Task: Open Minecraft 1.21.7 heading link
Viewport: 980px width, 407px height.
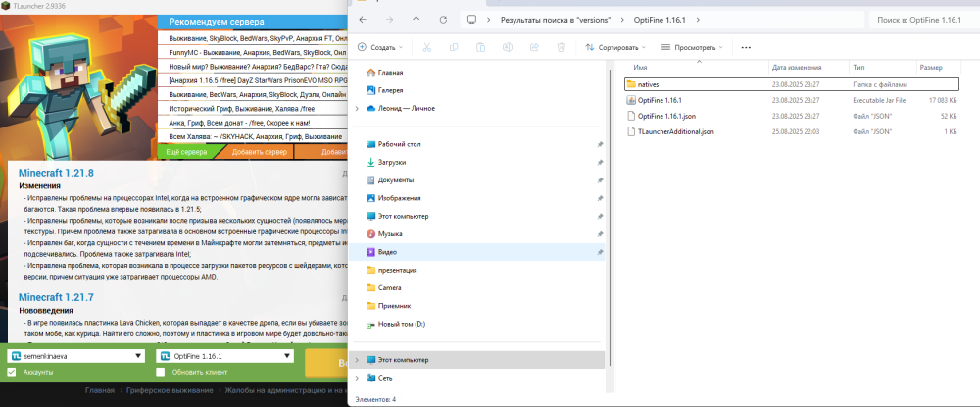Action: pyautogui.click(x=56, y=297)
